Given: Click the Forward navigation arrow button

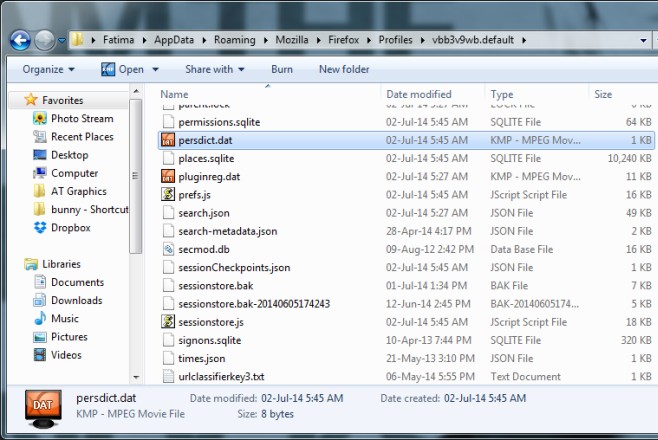Looking at the screenshot, I should coord(45,40).
